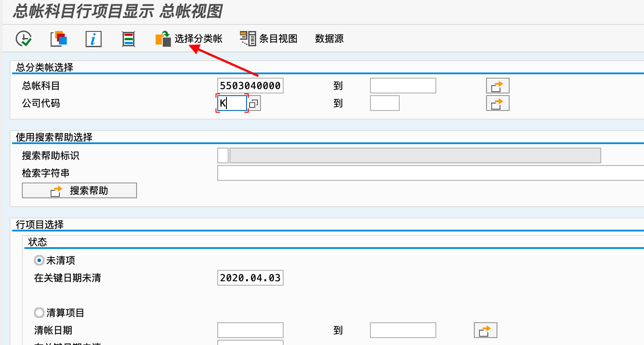The image size is (644, 345).
Task: Execute the report with the clock icon
Action: coord(24,38)
